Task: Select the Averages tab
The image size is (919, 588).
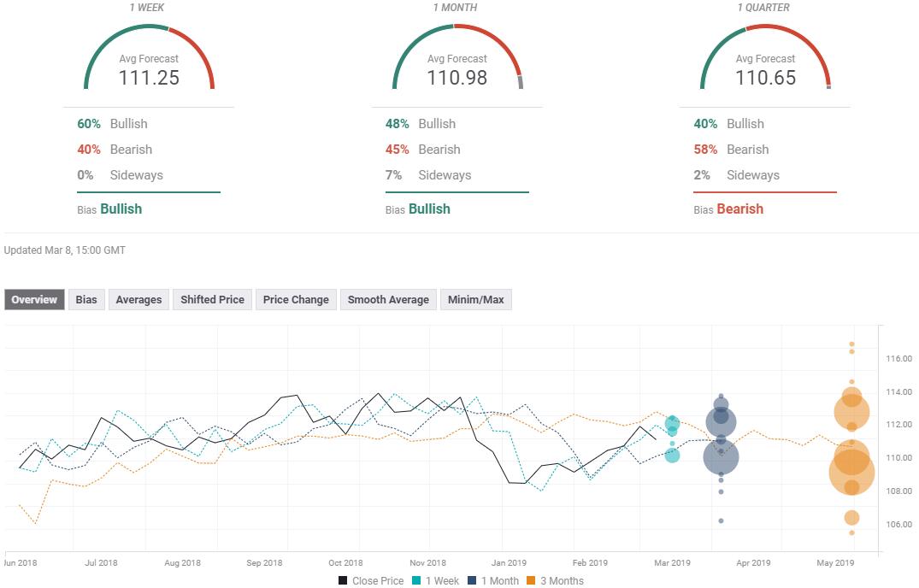Action: (138, 299)
